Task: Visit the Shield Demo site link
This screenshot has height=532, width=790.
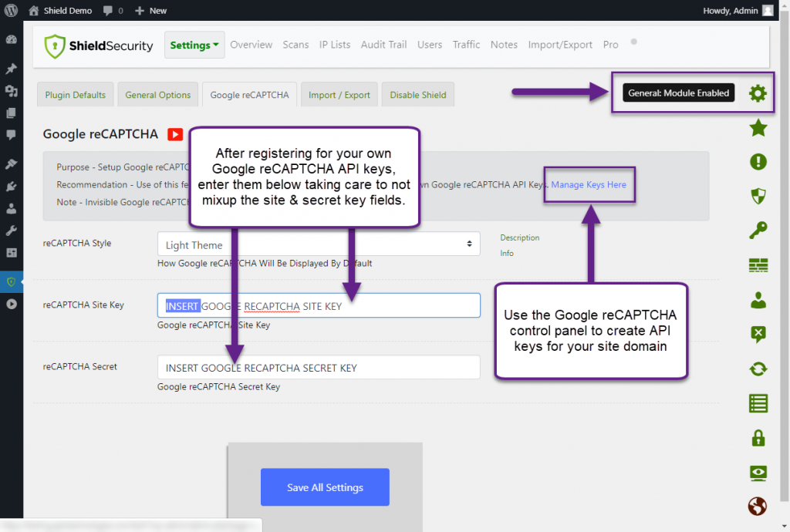Action: [60, 11]
